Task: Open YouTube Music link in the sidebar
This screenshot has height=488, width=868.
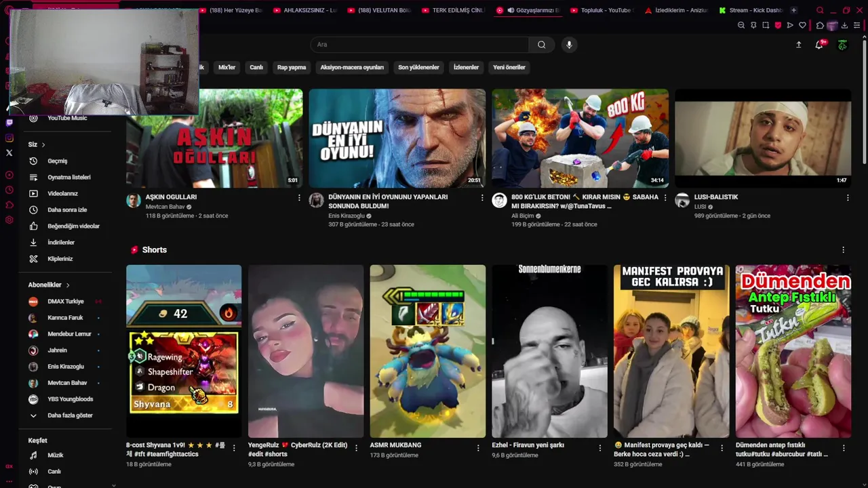Action: (x=66, y=118)
